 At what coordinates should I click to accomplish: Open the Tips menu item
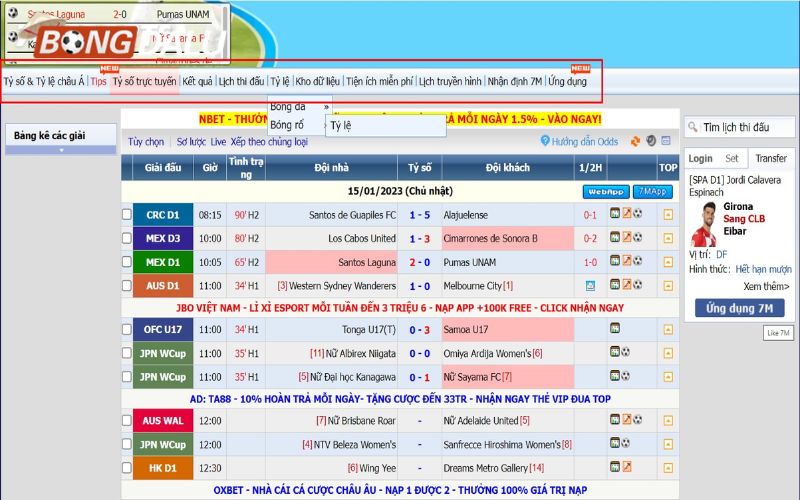pos(98,81)
